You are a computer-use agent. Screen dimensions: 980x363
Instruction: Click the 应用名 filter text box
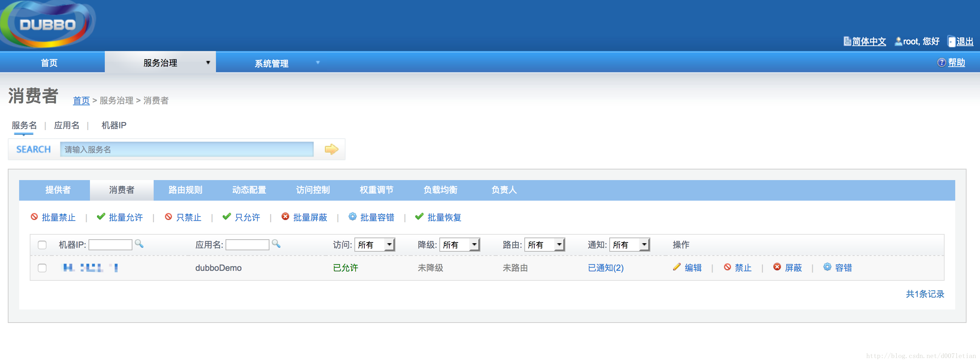pyautogui.click(x=247, y=245)
